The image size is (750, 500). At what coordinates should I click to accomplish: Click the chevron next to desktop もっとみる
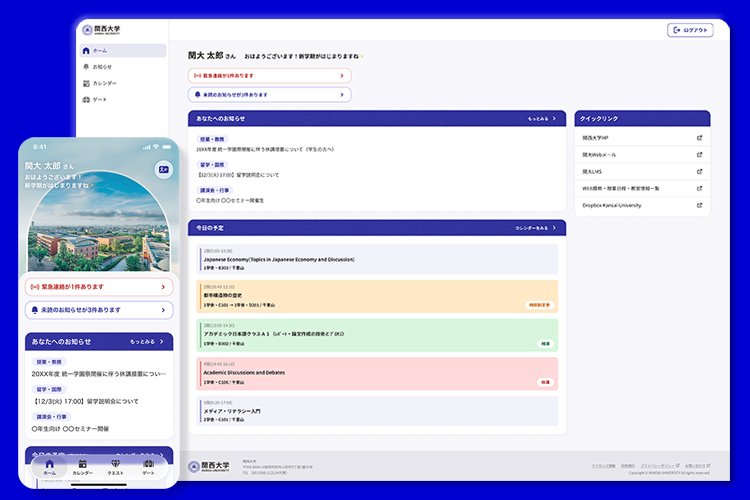click(x=554, y=119)
